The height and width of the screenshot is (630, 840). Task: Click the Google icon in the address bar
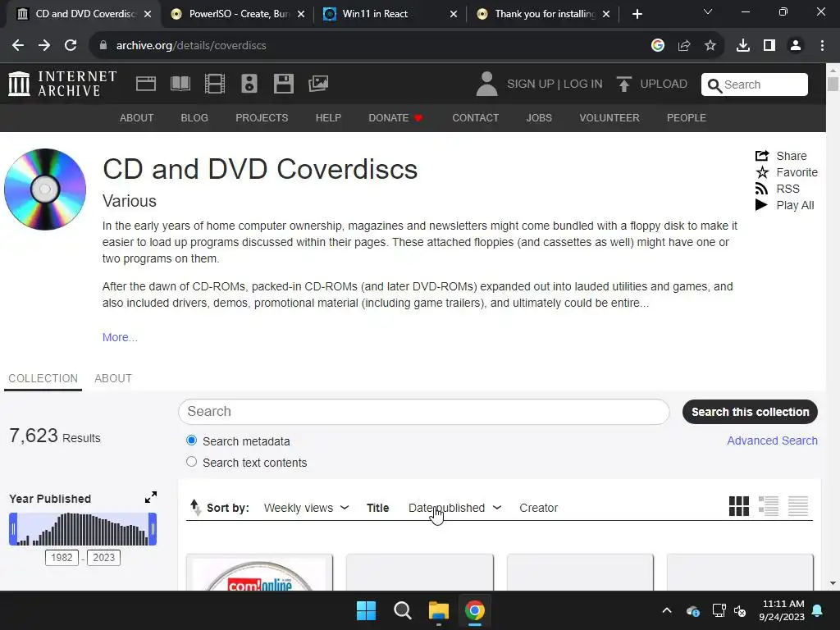pos(658,46)
